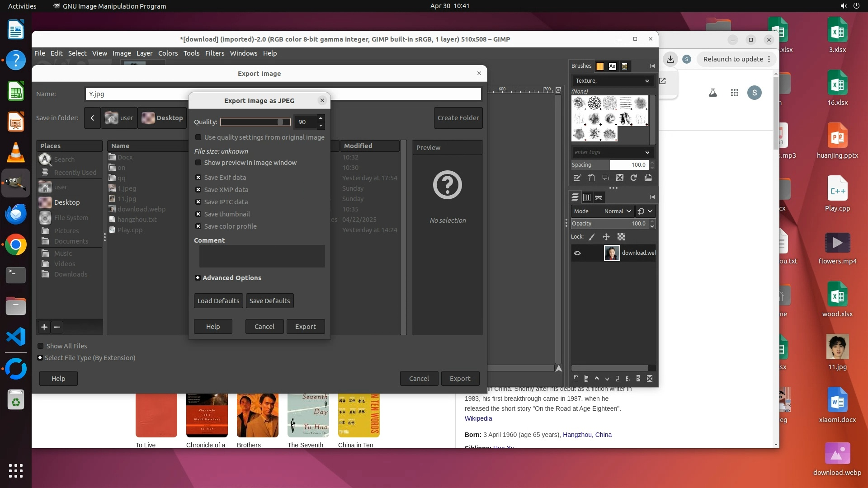
Task: Click the lock pixels paintbrush icon
Action: (592, 237)
